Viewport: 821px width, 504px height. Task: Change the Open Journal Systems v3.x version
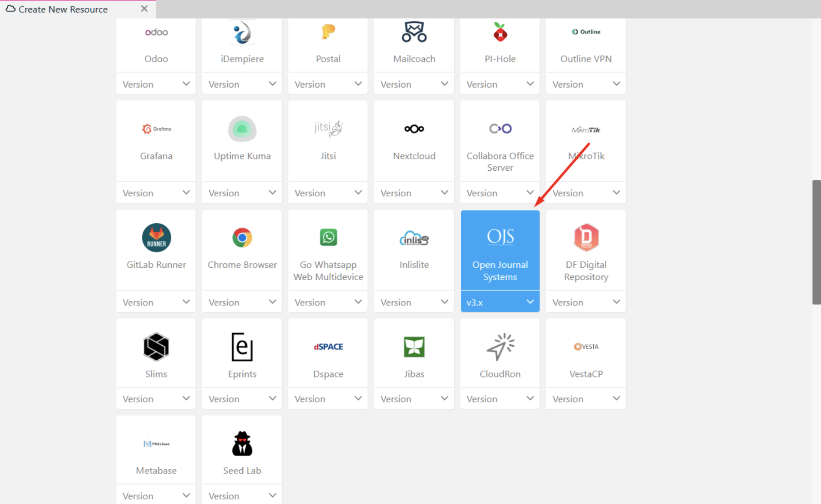click(500, 302)
